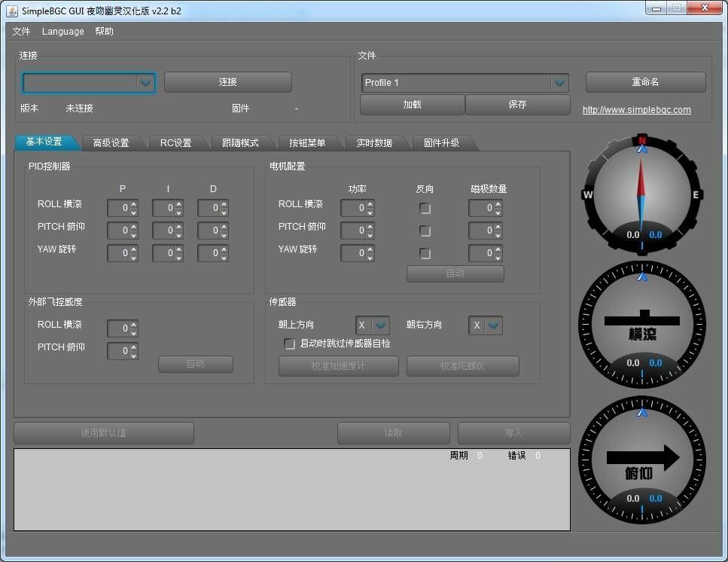Increase PITCH 俯仰 motor power stepper up
The image size is (728, 562).
coord(370,227)
